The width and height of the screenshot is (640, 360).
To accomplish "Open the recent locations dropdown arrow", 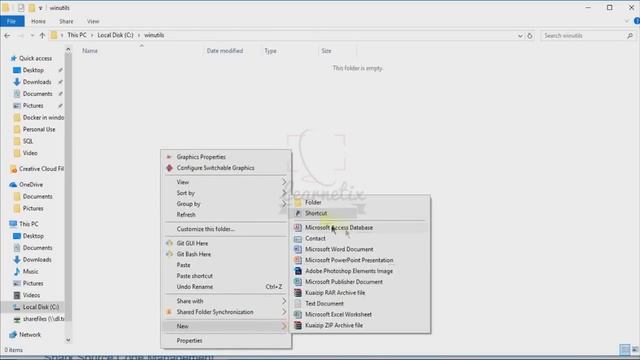I will point(32,36).
